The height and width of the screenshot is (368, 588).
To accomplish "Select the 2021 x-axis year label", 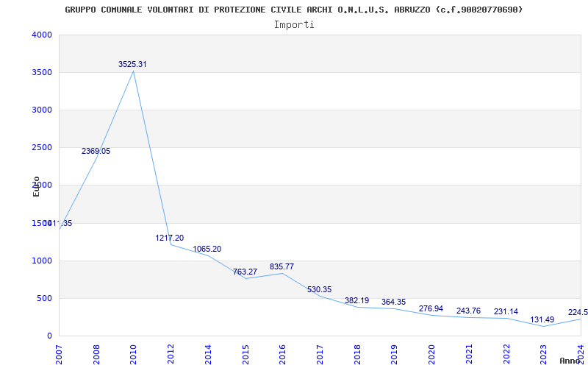I will (x=469, y=355).
